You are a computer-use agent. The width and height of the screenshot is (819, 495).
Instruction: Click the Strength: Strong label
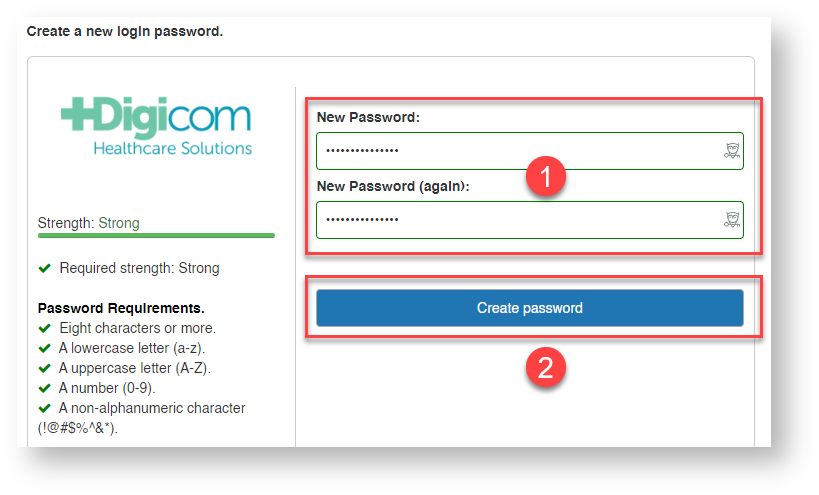[x=88, y=223]
